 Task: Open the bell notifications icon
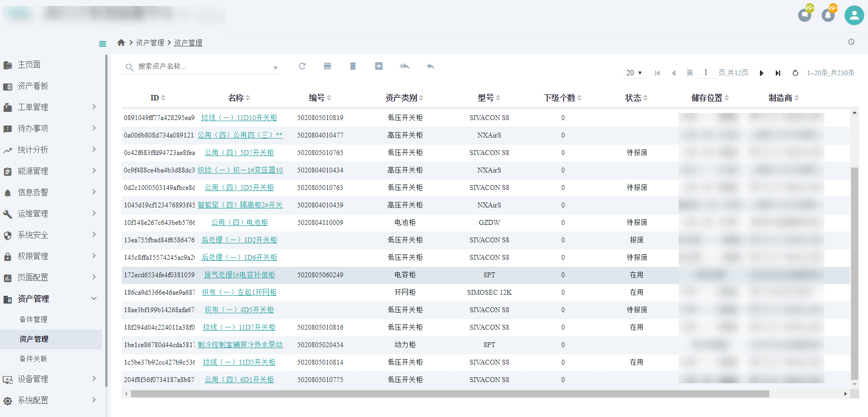click(828, 15)
